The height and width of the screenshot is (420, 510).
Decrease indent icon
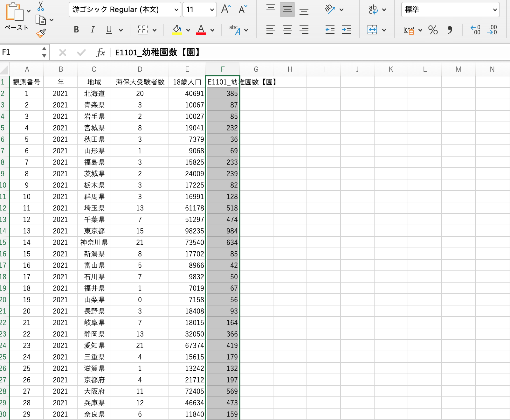point(330,30)
